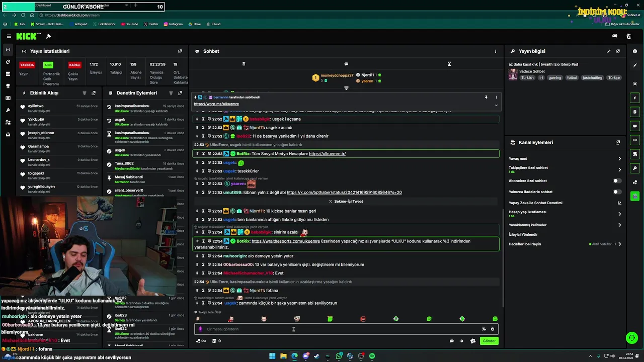The image size is (644, 362).
Task: Toggle the wrench widget in right sidebar
Action: coord(635,168)
